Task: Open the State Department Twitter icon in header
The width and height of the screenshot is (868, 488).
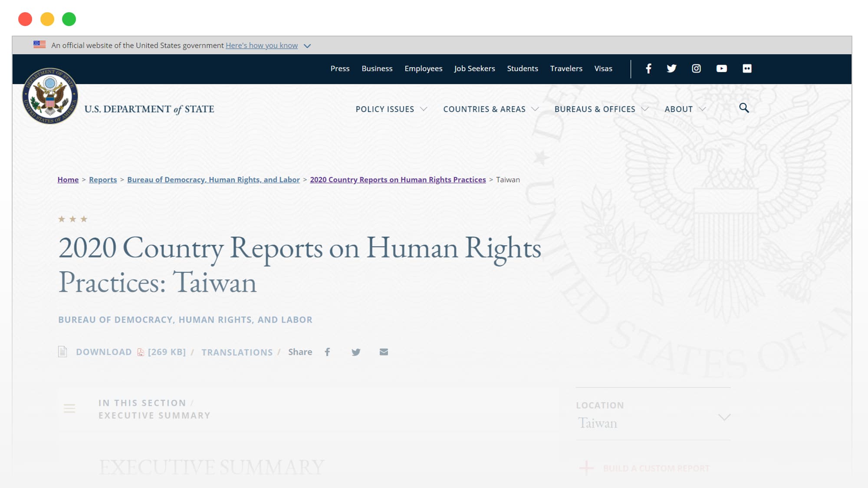Action: (671, 69)
